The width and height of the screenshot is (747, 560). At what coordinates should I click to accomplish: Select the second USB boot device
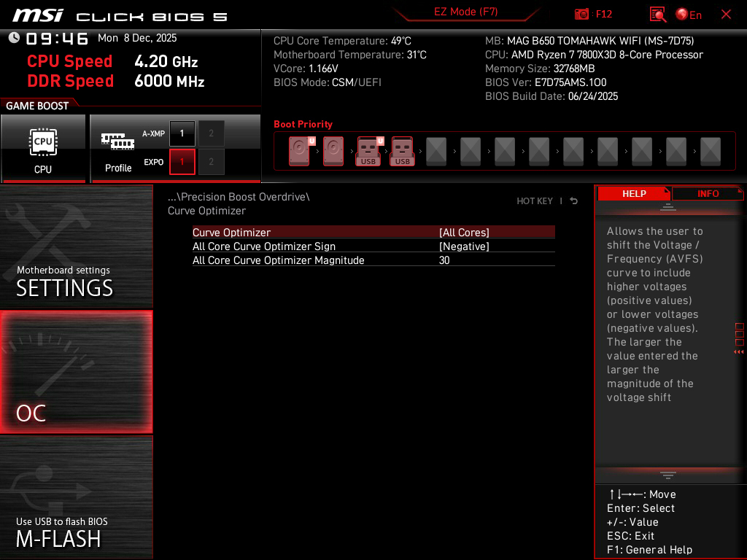pyautogui.click(x=403, y=151)
